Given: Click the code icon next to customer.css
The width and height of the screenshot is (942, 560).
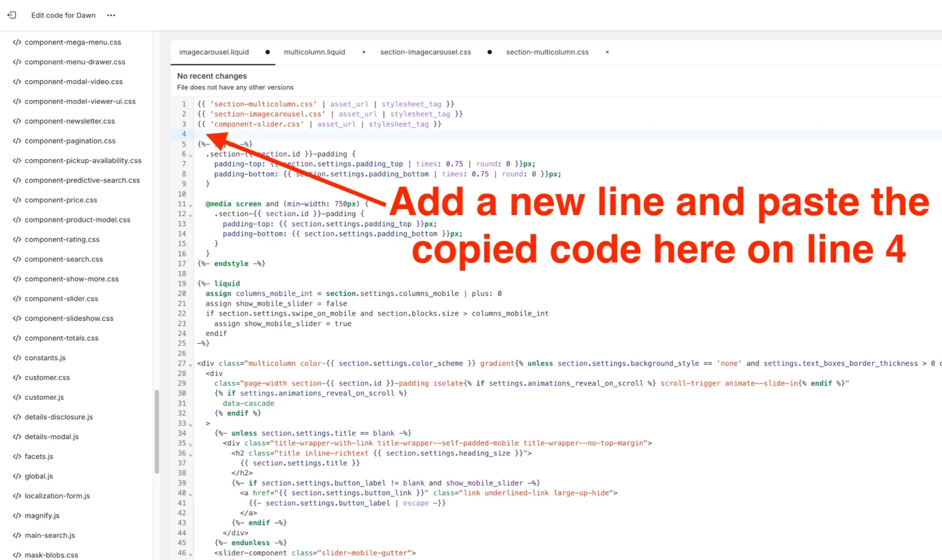Looking at the screenshot, I should coord(17,377).
